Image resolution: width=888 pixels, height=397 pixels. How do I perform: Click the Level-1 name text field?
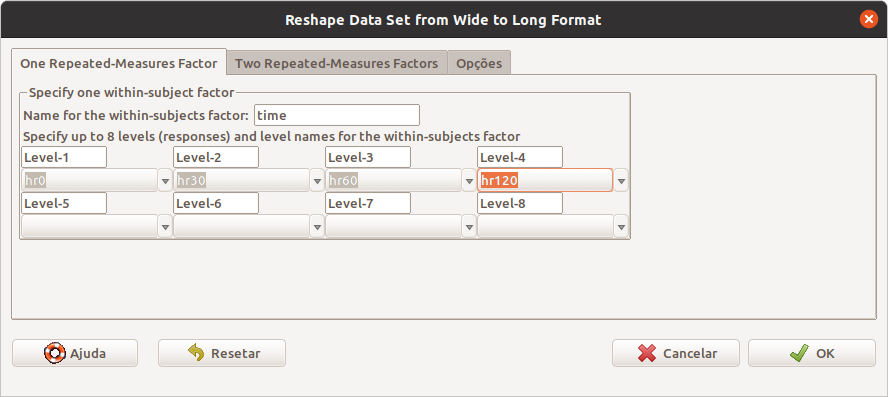pyautogui.click(x=64, y=157)
